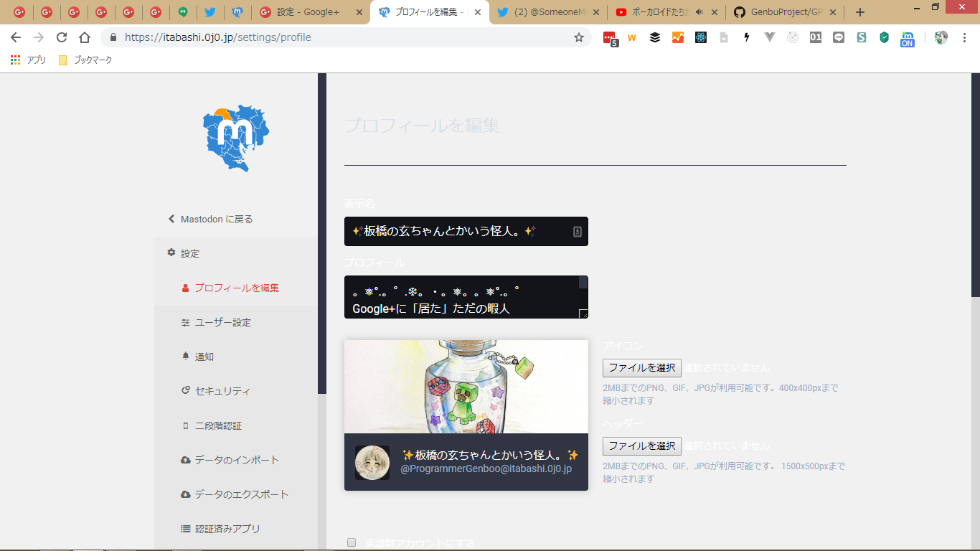Open ユーザー設定 in the sidebar
Screen dimensions: 980x551
pos(222,322)
